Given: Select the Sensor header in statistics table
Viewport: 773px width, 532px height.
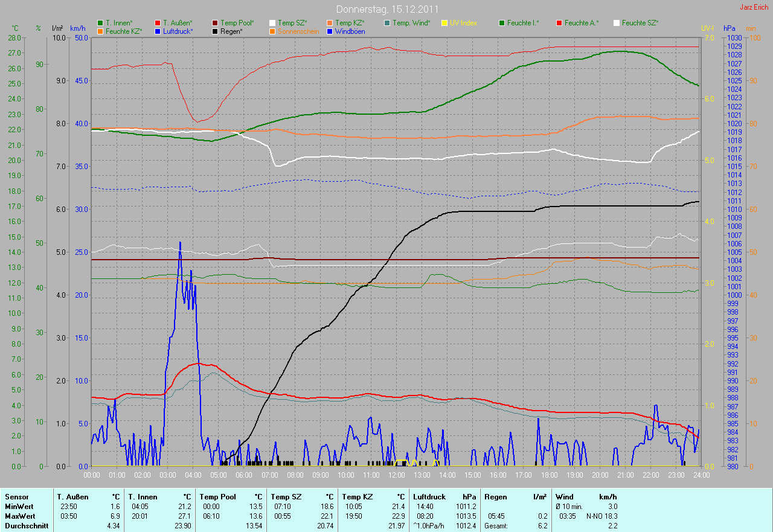Looking at the screenshot, I should (16, 496).
